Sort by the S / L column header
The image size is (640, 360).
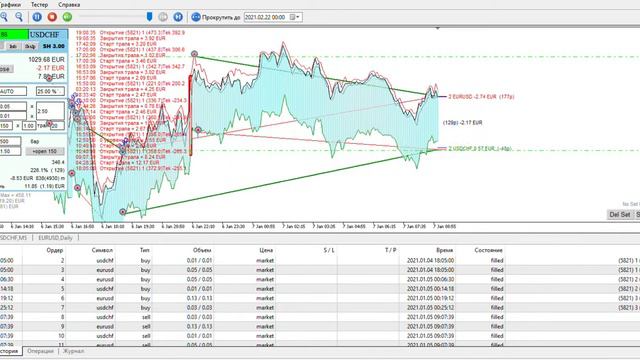329,250
